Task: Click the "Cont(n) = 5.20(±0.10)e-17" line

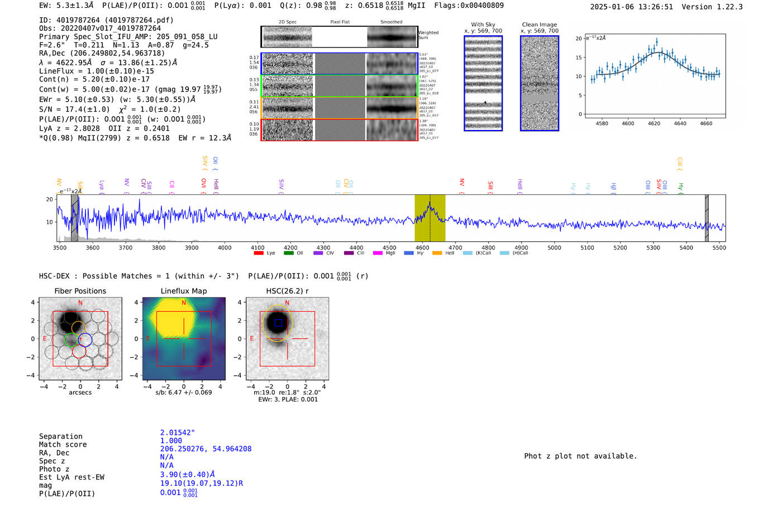Action: tap(94, 79)
